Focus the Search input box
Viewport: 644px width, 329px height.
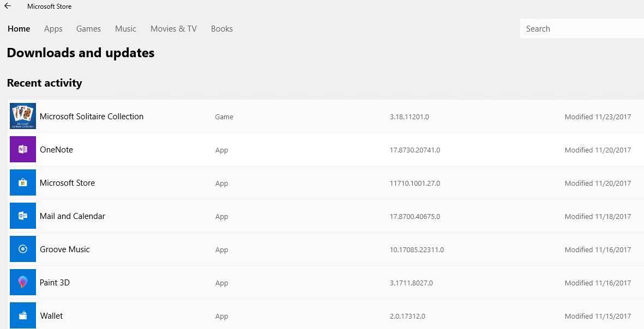tap(582, 29)
